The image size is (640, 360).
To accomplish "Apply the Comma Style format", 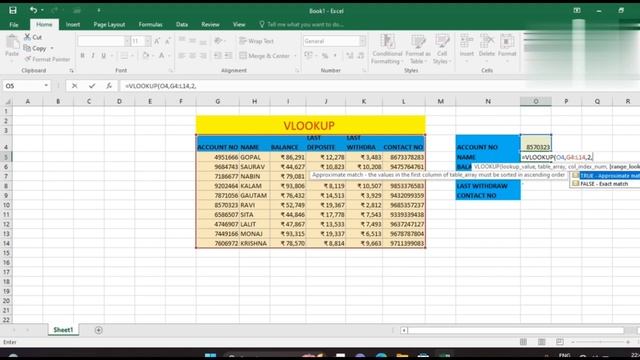I will [x=336, y=56].
